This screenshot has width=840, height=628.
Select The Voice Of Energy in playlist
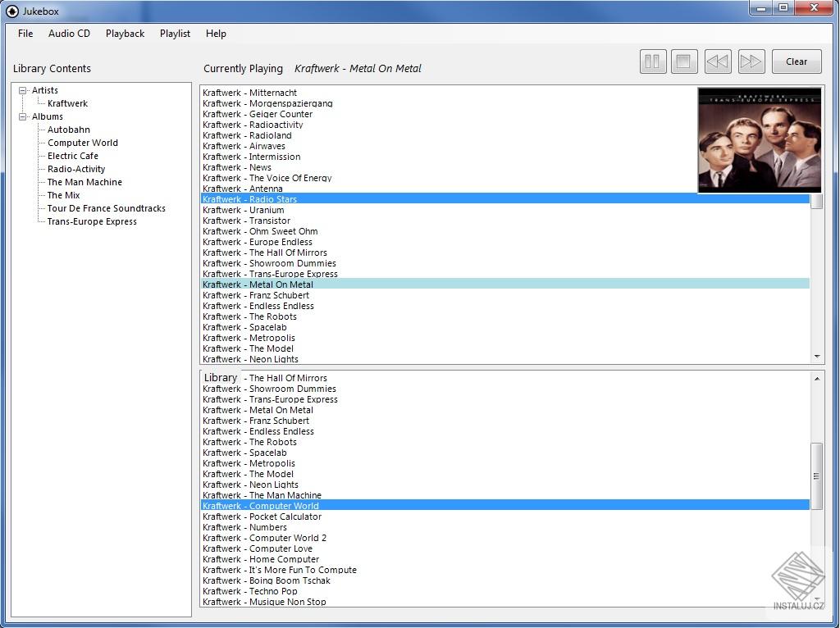point(267,178)
